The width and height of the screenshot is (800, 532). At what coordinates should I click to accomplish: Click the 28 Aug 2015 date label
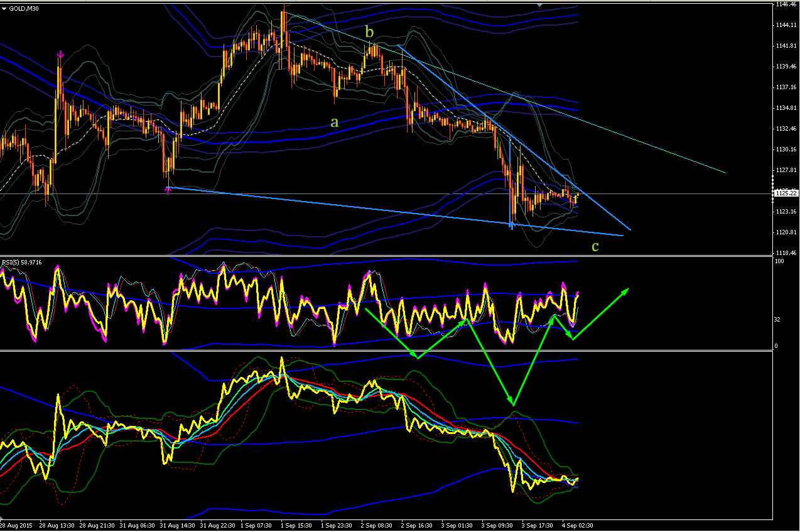tap(17, 524)
